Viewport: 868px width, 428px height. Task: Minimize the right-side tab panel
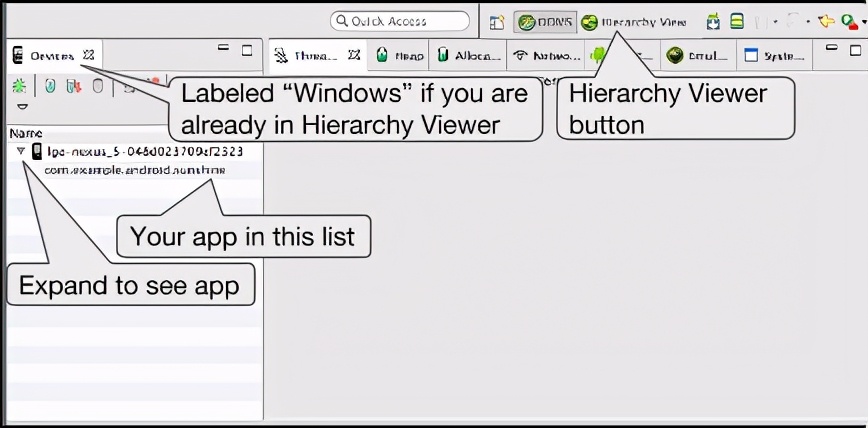point(831,48)
